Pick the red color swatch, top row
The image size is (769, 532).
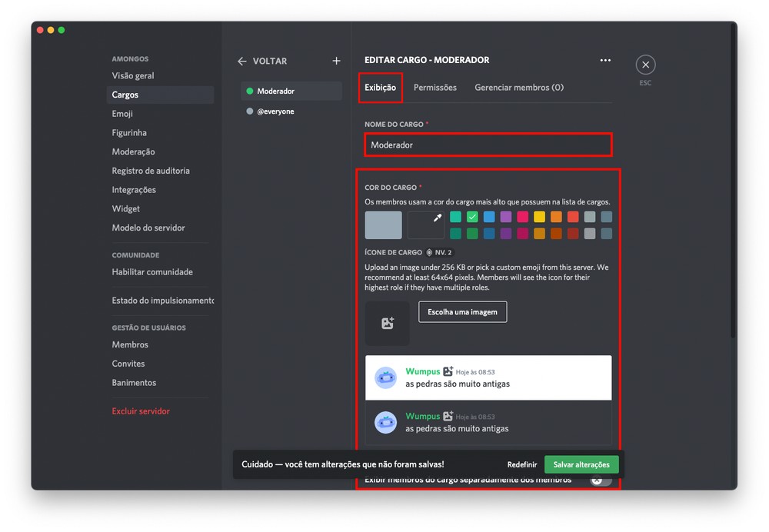[573, 217]
